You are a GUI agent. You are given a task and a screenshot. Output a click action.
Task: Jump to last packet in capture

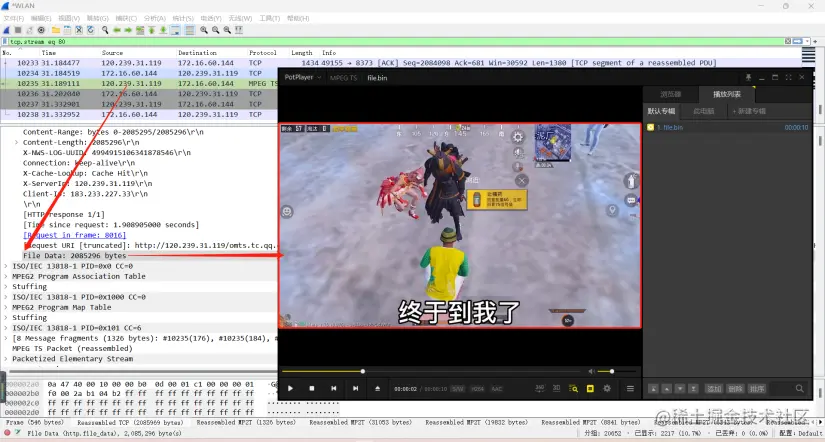(163, 30)
